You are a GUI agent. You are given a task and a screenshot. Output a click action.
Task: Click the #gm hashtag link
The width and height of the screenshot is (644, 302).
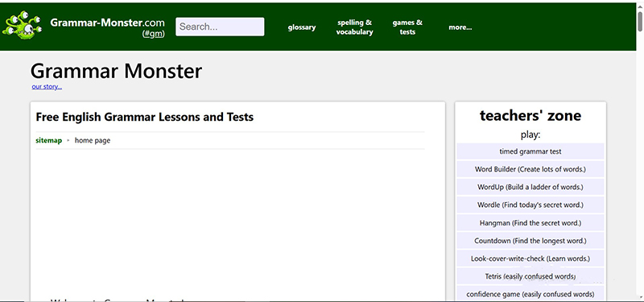[153, 34]
